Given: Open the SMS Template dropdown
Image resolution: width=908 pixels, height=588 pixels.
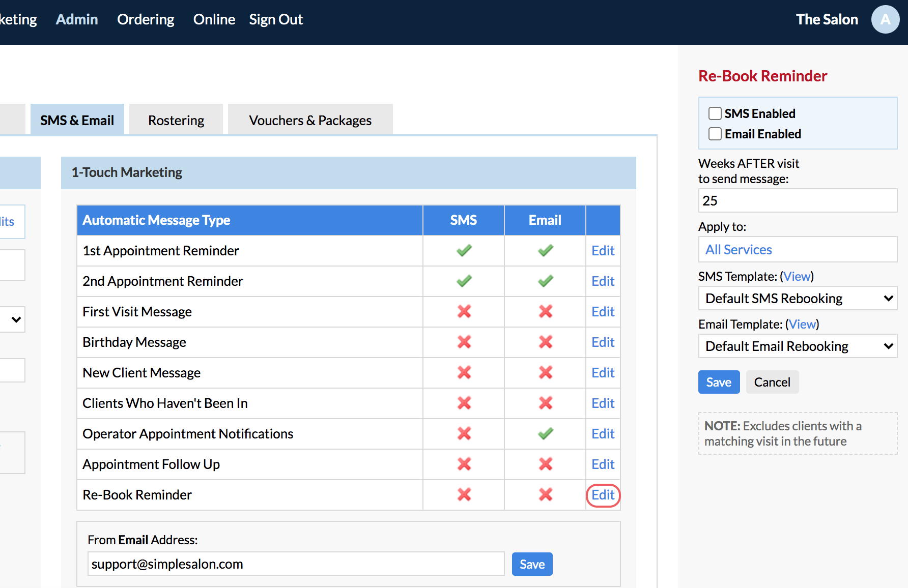Looking at the screenshot, I should [x=798, y=299].
